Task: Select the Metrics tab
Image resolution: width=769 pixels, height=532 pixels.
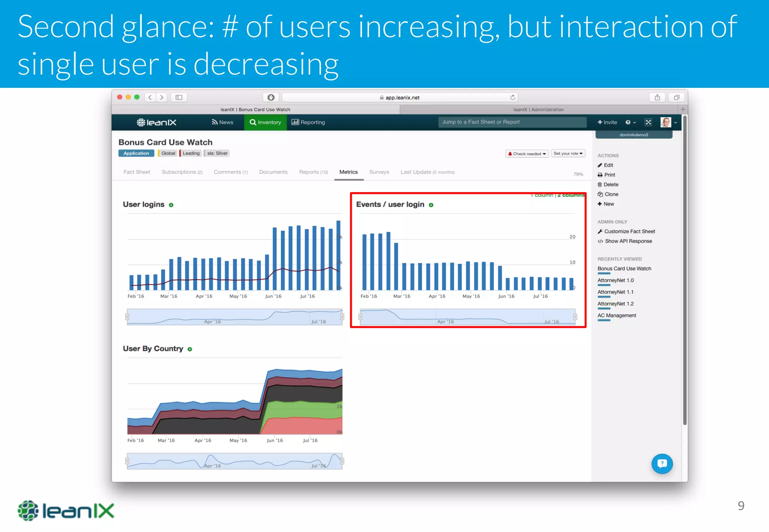Action: (x=348, y=172)
